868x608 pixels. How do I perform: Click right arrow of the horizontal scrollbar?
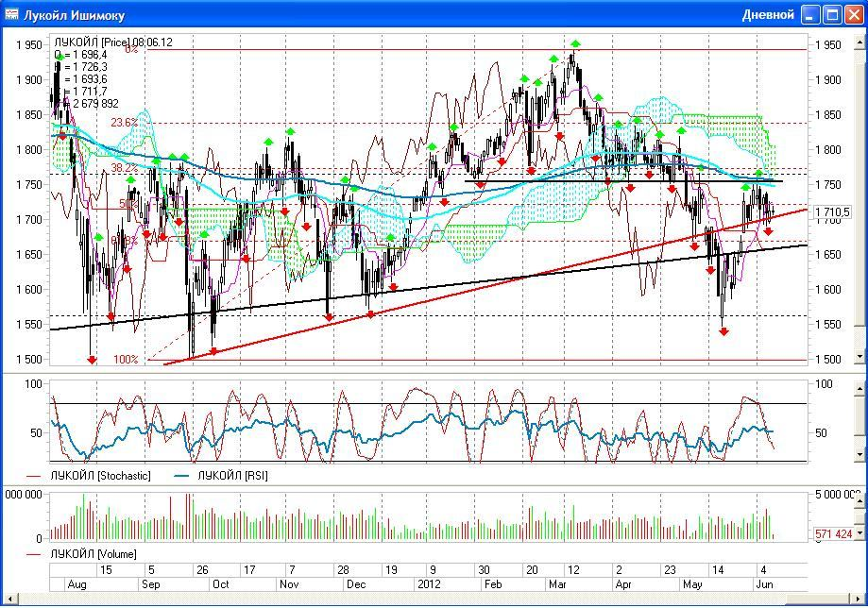coord(858,600)
